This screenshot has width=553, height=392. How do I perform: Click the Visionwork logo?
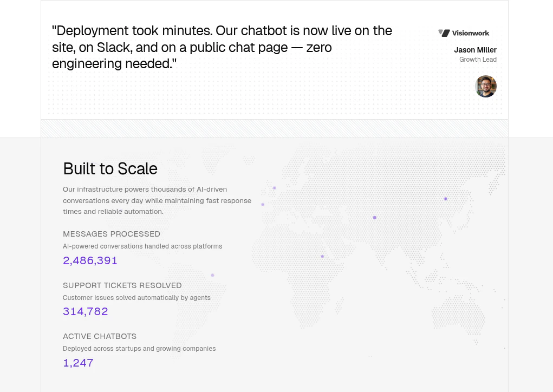pyautogui.click(x=464, y=33)
